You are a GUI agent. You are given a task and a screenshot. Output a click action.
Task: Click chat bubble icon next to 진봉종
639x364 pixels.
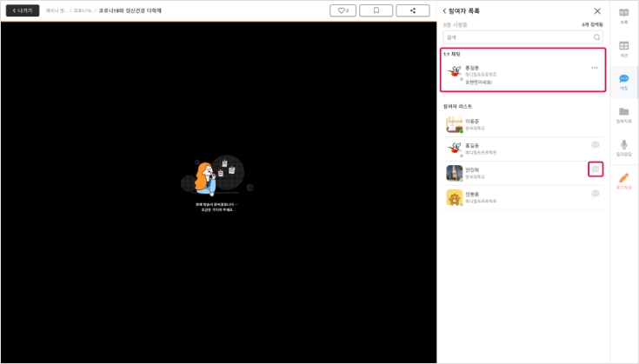(x=596, y=194)
